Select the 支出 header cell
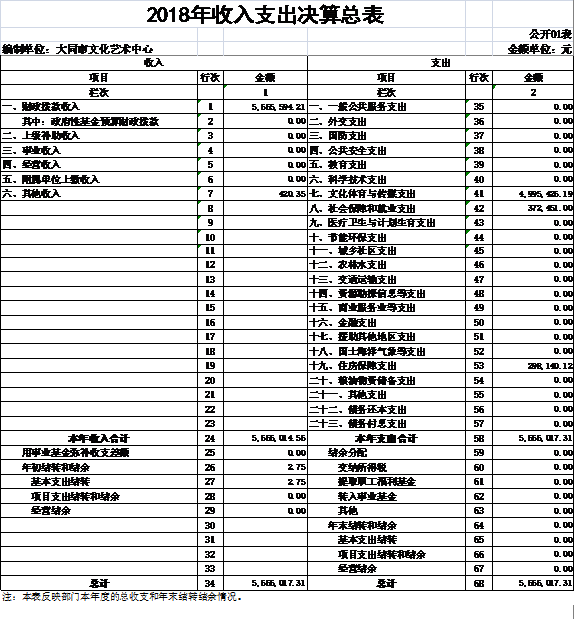Viewport: 575px width, 620px height. pos(440,62)
